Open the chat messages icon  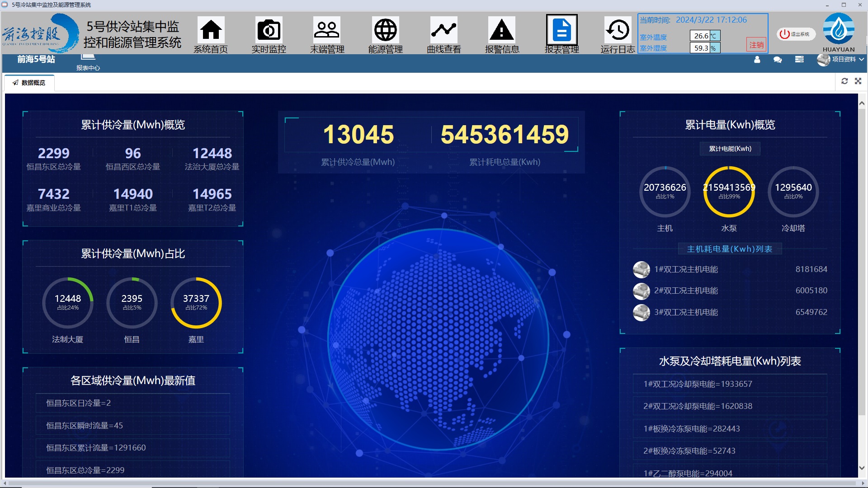pos(778,60)
